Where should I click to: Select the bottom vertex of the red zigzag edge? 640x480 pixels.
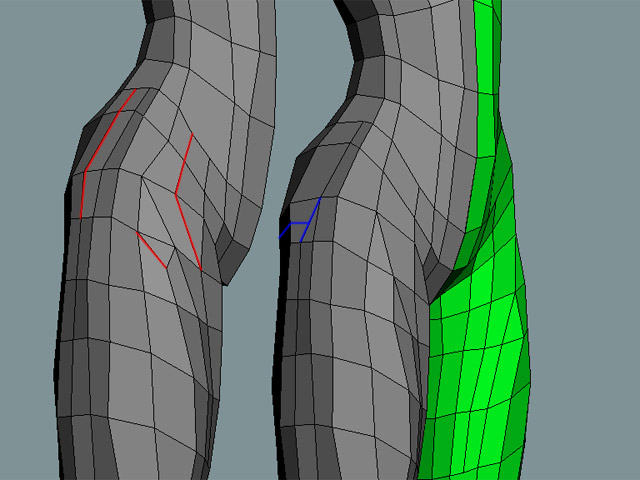pos(201,270)
